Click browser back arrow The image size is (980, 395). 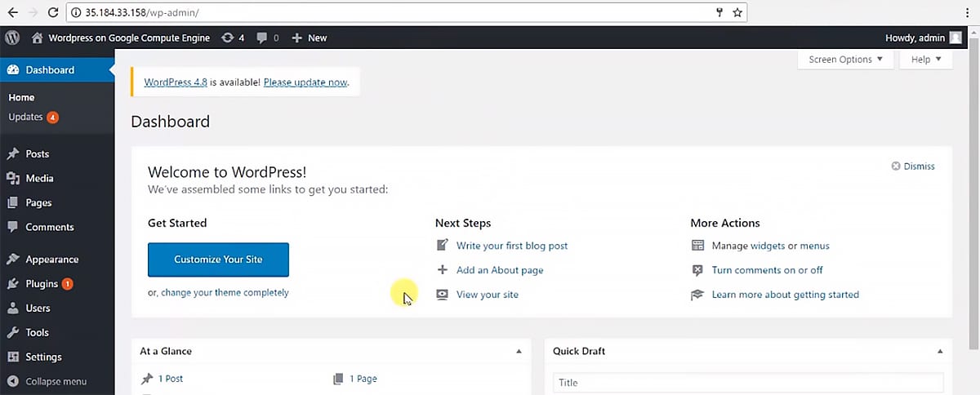[x=12, y=12]
